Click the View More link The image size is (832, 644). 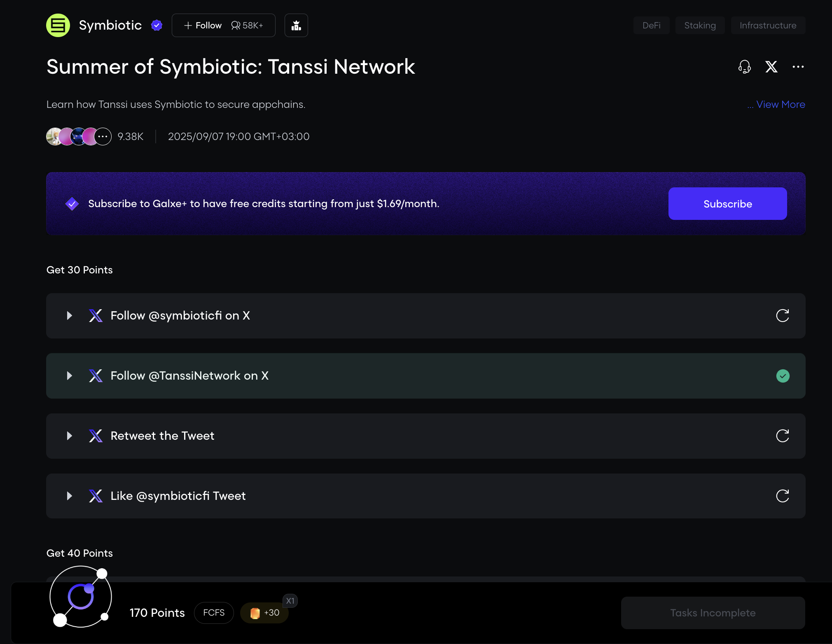pos(780,105)
